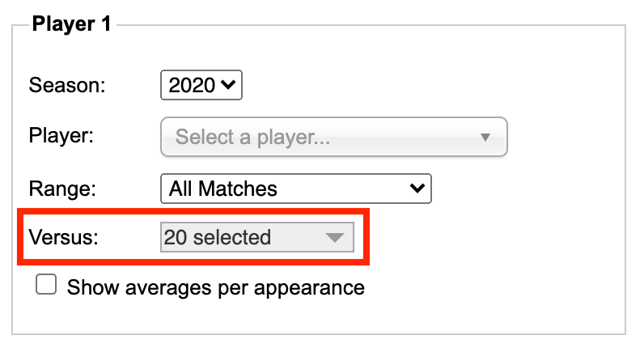Click the "All Matches" text in Range

pos(223,189)
